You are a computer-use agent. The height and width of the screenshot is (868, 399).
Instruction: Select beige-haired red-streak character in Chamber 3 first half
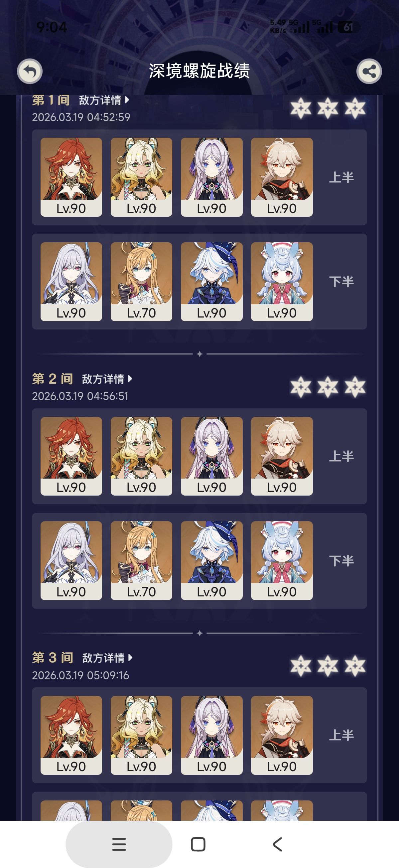(x=282, y=735)
